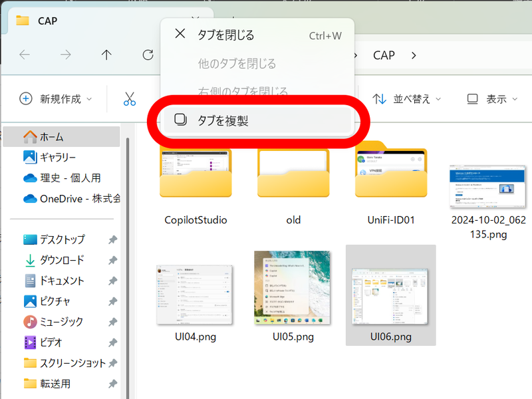The height and width of the screenshot is (399, 532).
Task: Open the OneDrive - 株式会 cloud entry
Action: click(65, 199)
